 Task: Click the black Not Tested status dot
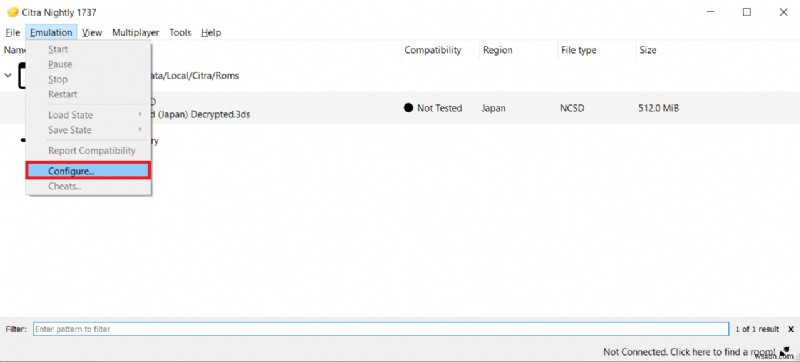click(x=408, y=108)
